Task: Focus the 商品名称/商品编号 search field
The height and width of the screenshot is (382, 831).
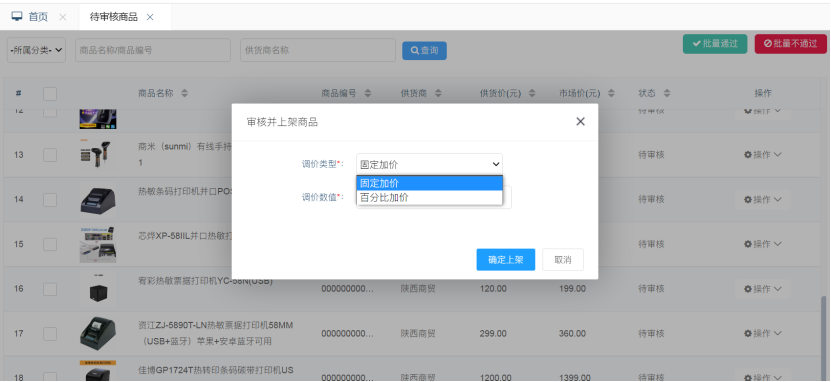Action: click(153, 50)
